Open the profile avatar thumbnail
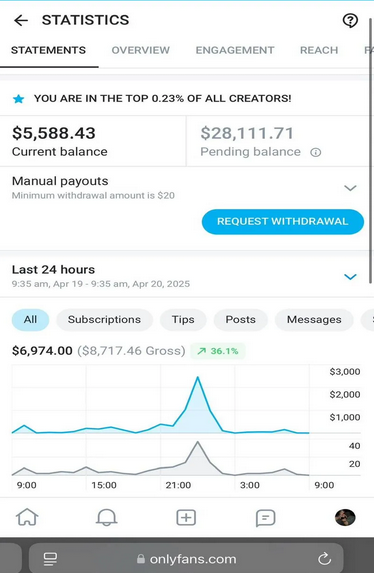The width and height of the screenshot is (374, 573). click(x=345, y=517)
